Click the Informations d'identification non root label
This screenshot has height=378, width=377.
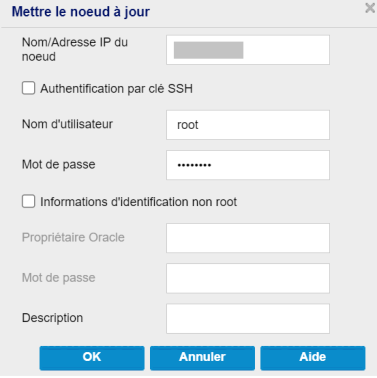point(139,202)
